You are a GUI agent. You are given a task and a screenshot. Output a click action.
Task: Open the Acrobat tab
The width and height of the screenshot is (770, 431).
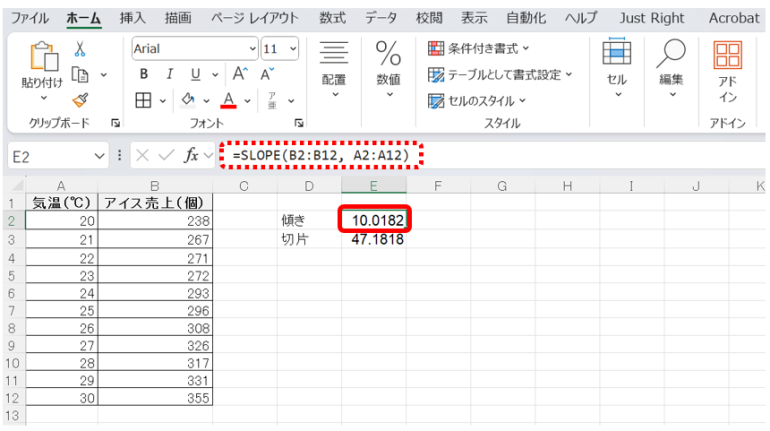coord(734,18)
